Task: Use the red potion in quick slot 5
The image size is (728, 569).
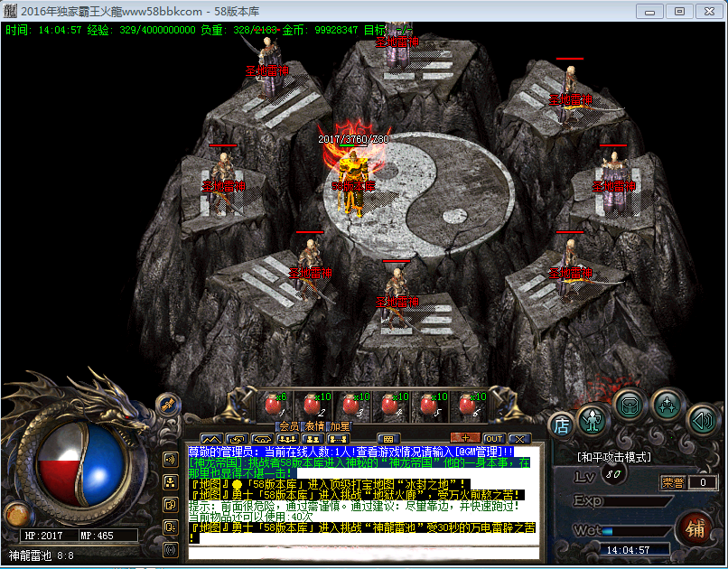Action: pyautogui.click(x=429, y=405)
